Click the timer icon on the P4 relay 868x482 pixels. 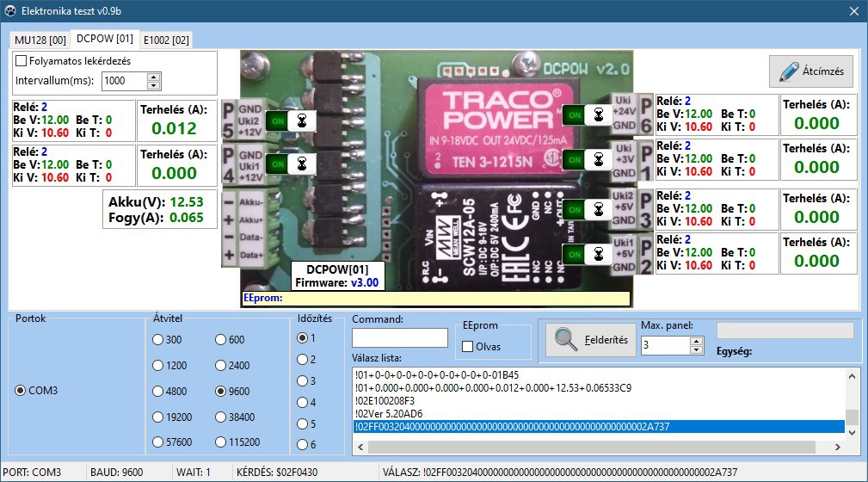[x=302, y=164]
